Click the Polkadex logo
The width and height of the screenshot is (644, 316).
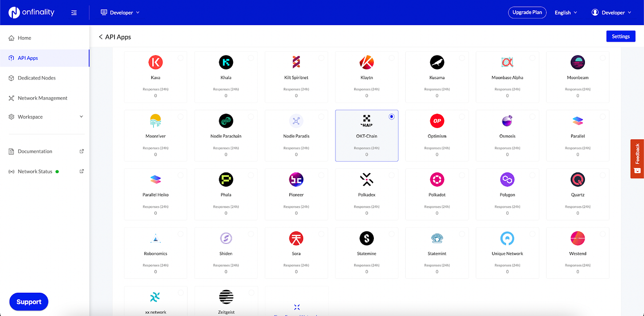367,179
